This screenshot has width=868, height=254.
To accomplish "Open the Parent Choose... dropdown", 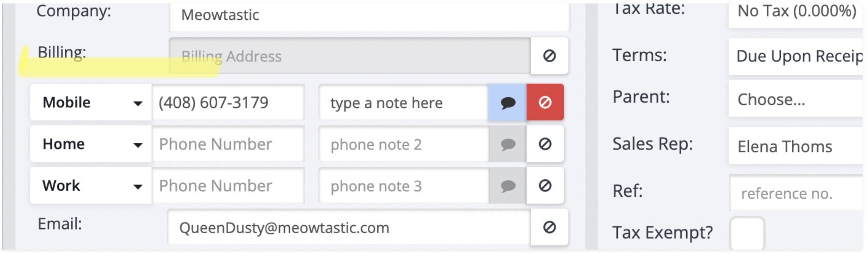I will (x=796, y=100).
